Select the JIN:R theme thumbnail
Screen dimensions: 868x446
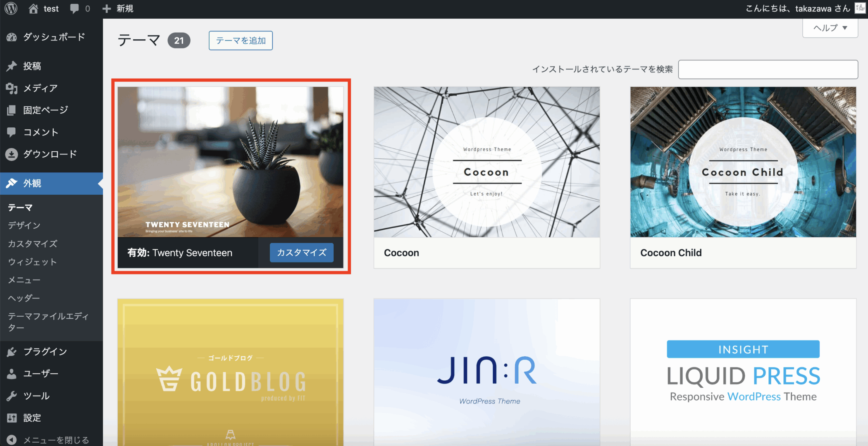point(486,372)
